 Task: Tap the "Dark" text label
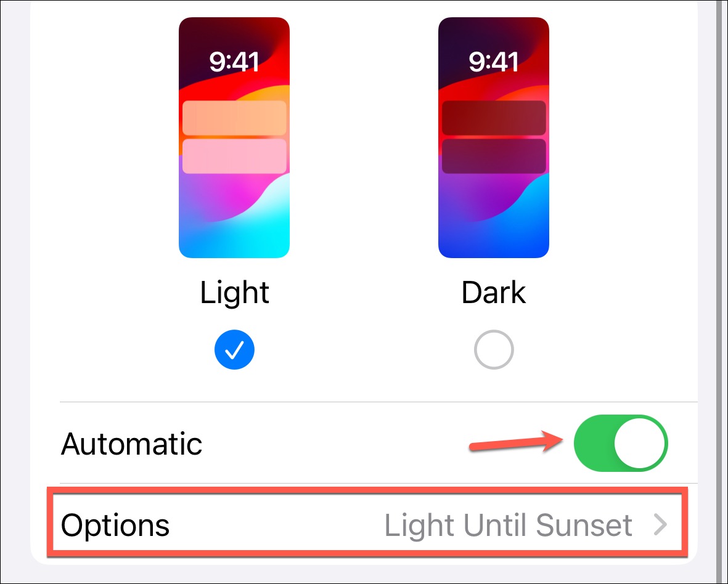pyautogui.click(x=494, y=293)
